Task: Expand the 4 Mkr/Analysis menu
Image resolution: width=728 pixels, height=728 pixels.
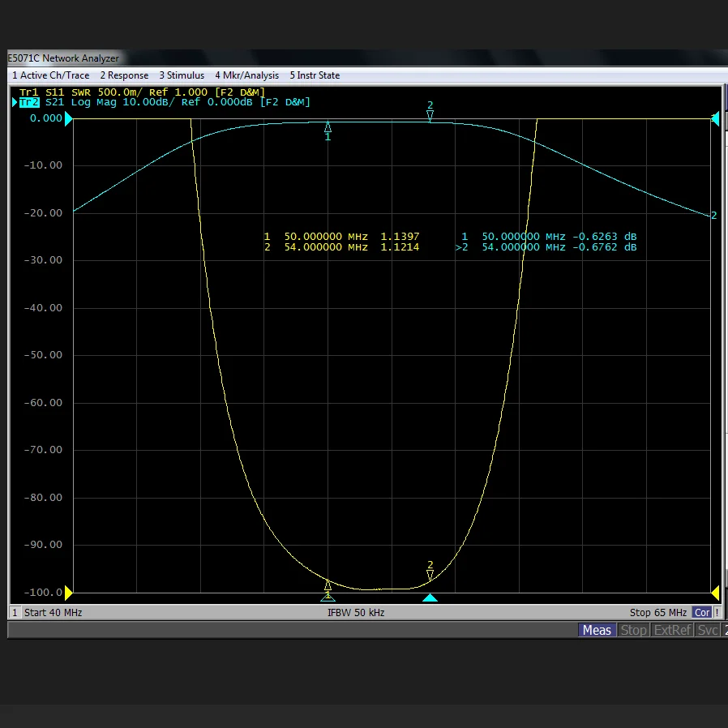Action: 246,75
